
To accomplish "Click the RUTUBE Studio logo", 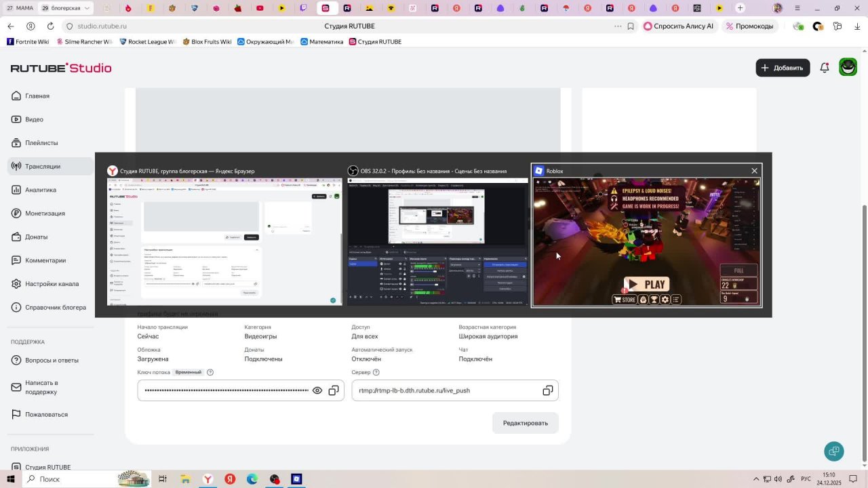I will tap(61, 68).
